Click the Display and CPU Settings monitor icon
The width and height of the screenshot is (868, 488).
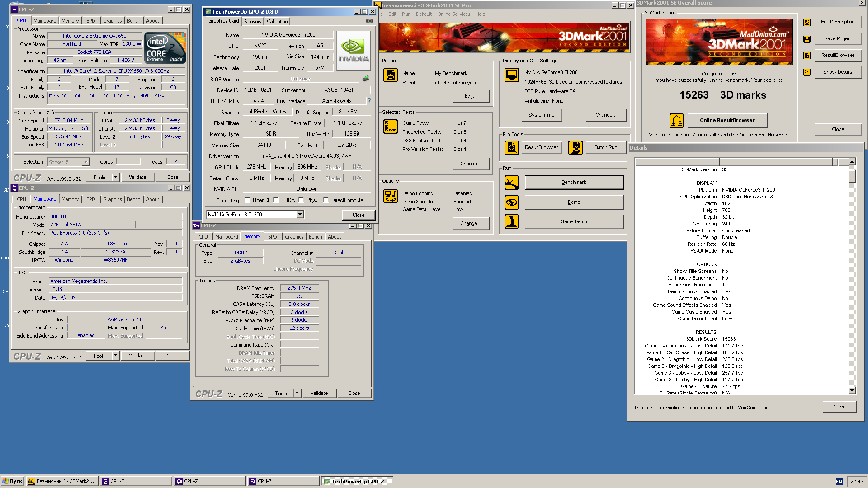[512, 75]
